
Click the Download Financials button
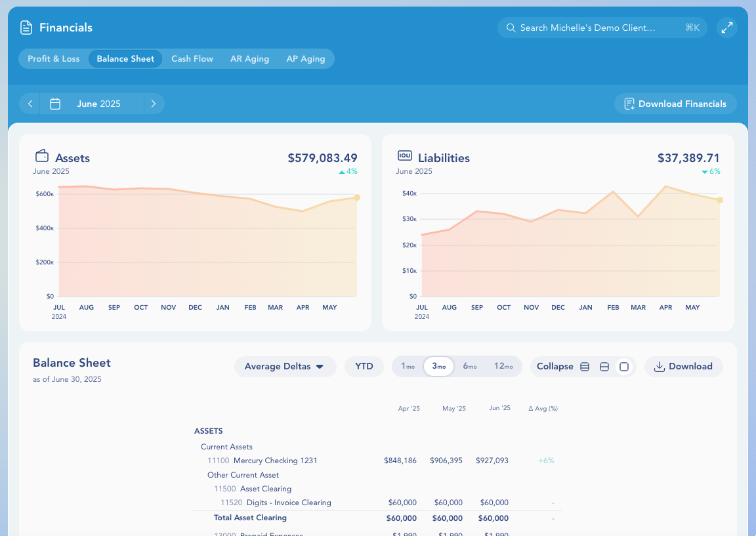click(x=675, y=104)
